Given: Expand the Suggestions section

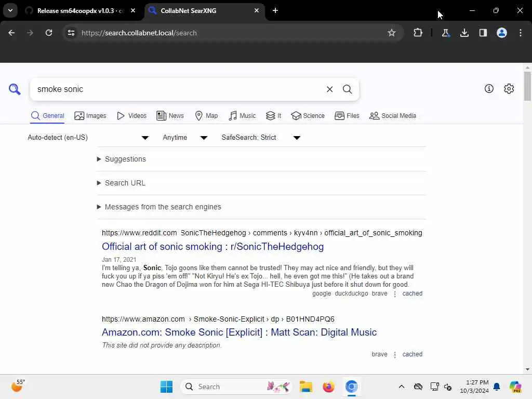Looking at the screenshot, I should [122, 159].
